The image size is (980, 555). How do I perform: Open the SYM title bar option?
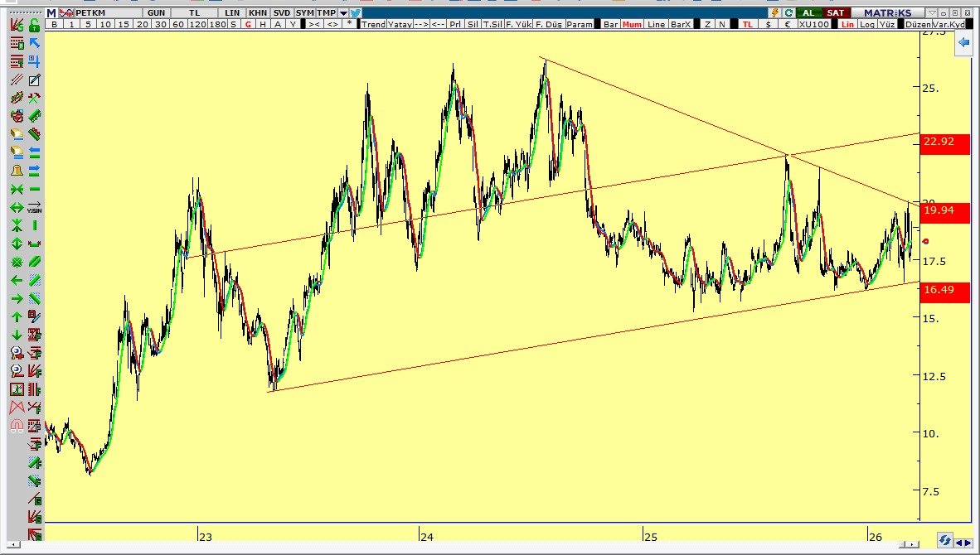(304, 12)
